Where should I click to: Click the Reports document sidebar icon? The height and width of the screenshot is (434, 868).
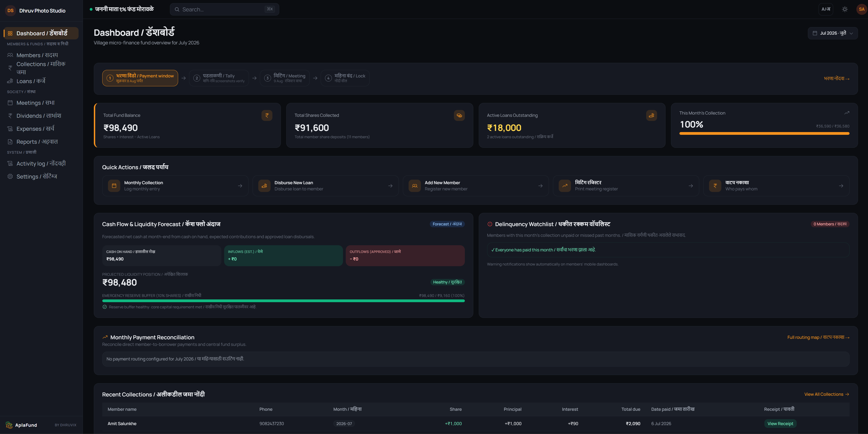pos(10,142)
